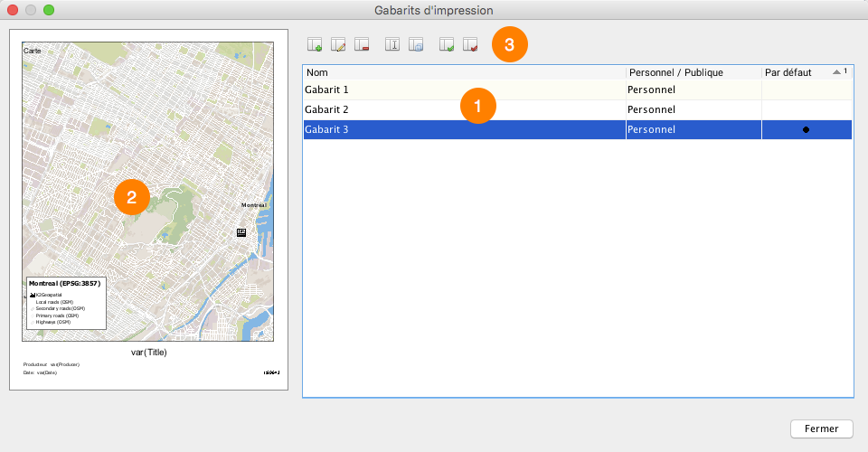Click the default marker dot for Gabarit 3
The width and height of the screenshot is (868, 452).
[806, 129]
